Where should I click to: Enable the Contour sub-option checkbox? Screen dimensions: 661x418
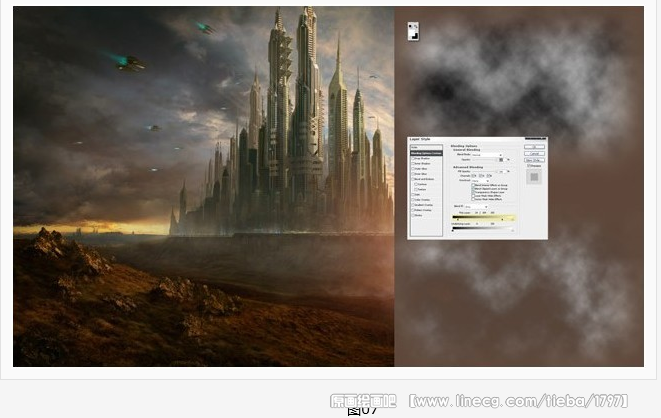tap(416, 184)
